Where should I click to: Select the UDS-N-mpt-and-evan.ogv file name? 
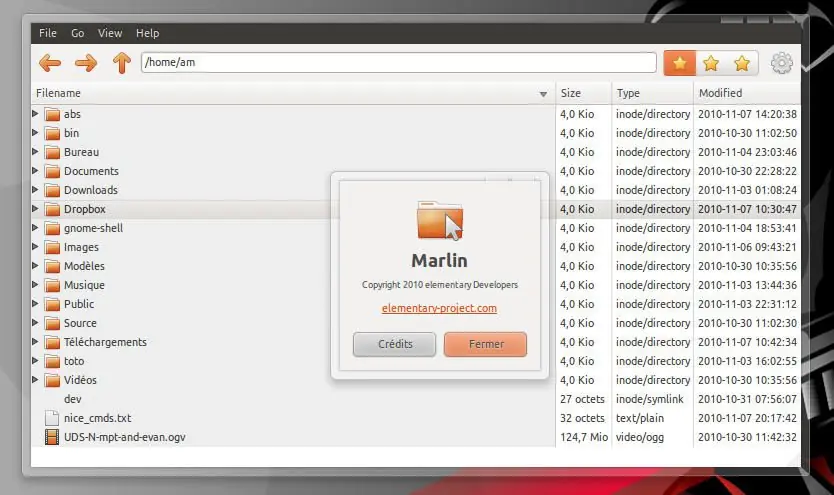coord(124,438)
